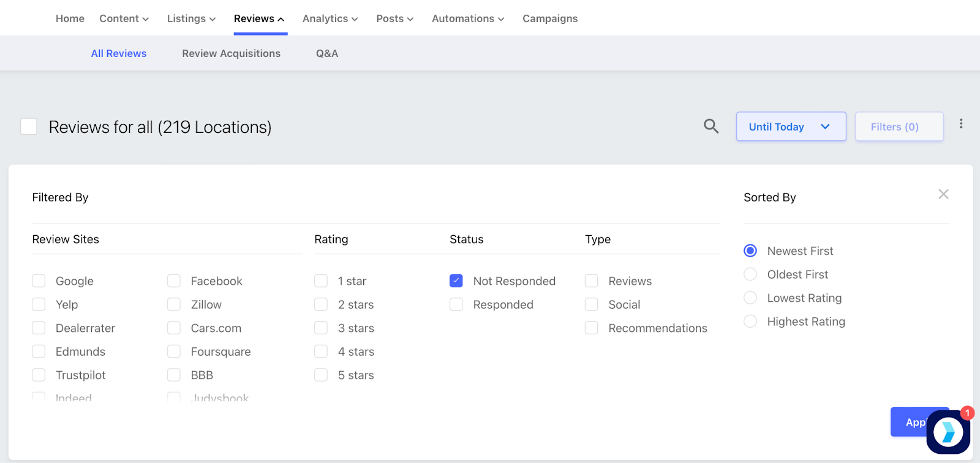
Task: Open the three-dot more options menu
Action: pos(961,124)
